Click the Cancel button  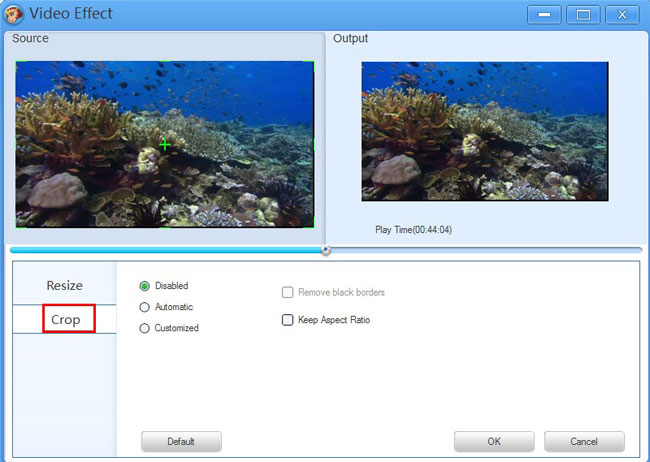click(x=584, y=442)
